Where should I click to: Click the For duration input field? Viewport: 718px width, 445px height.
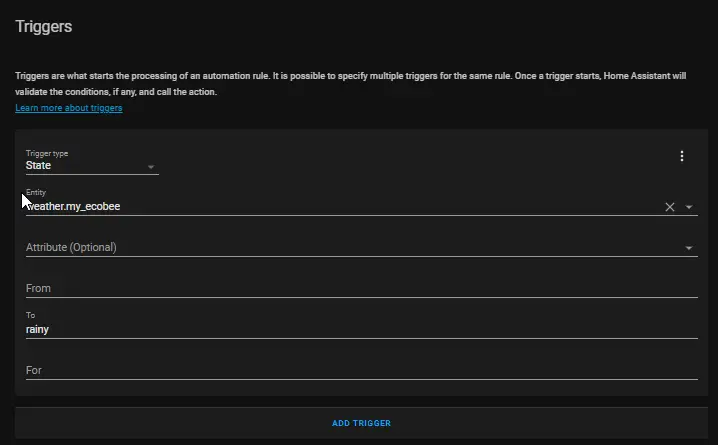pos(362,370)
